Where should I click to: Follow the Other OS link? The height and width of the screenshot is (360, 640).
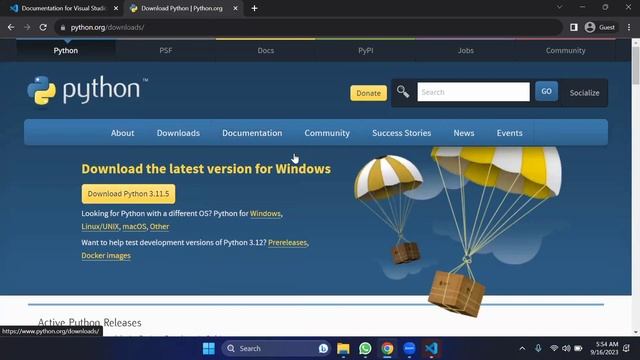pos(159,227)
